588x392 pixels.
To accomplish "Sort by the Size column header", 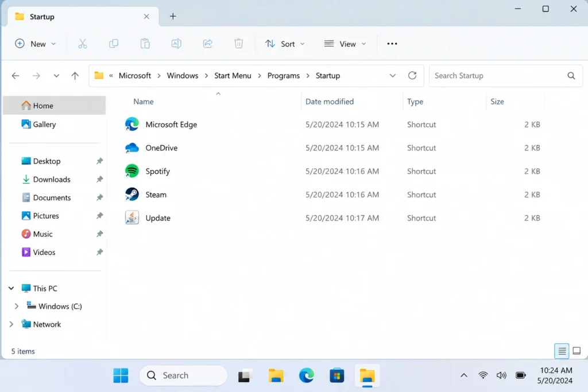I will tap(497, 102).
